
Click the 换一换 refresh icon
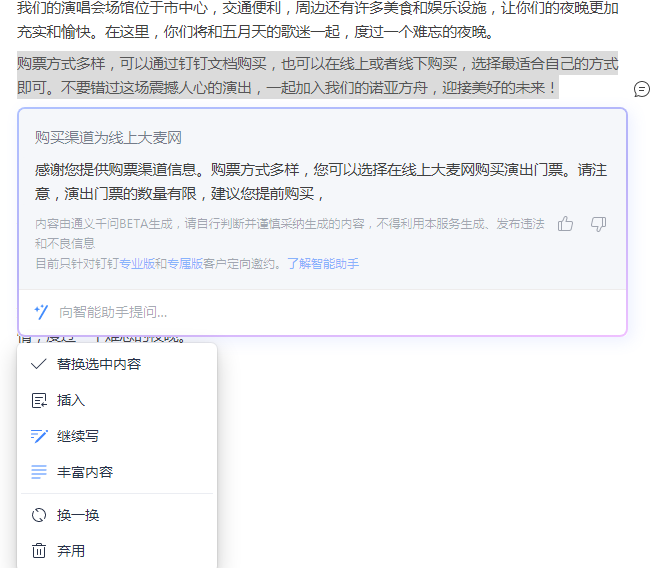click(39, 515)
